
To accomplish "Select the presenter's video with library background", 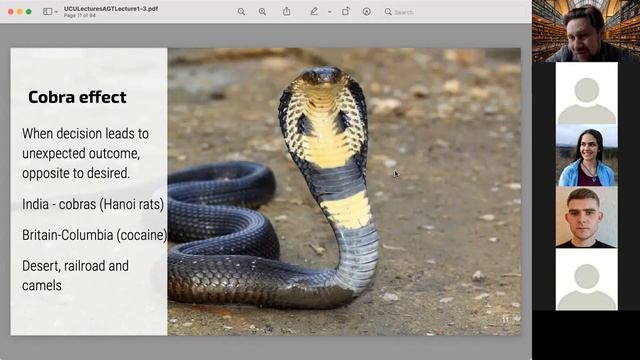I will click(586, 31).
